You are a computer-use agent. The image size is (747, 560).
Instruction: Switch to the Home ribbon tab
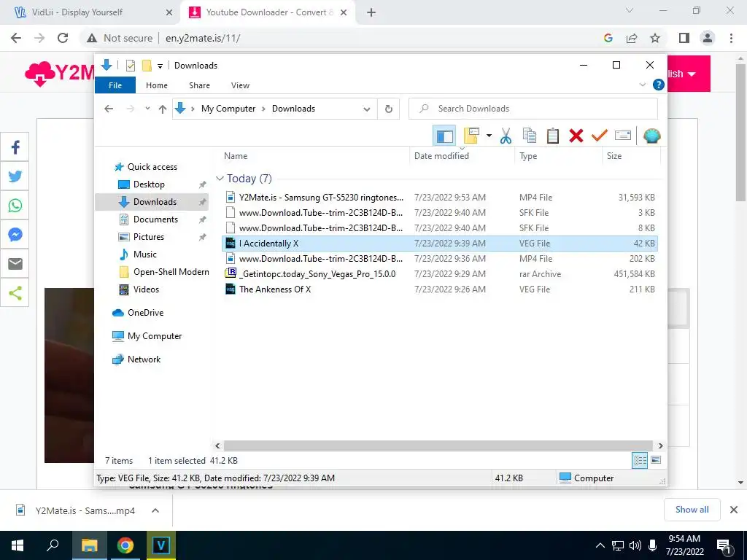click(x=157, y=85)
